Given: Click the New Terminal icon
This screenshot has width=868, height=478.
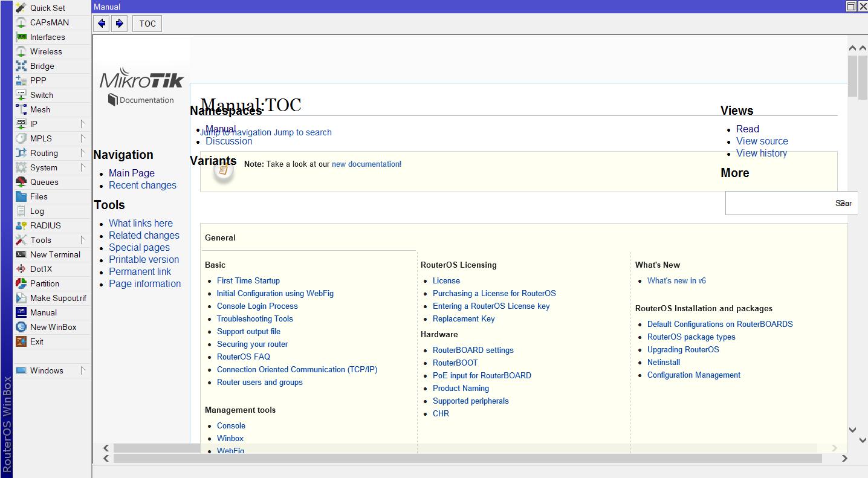Looking at the screenshot, I should [x=21, y=254].
